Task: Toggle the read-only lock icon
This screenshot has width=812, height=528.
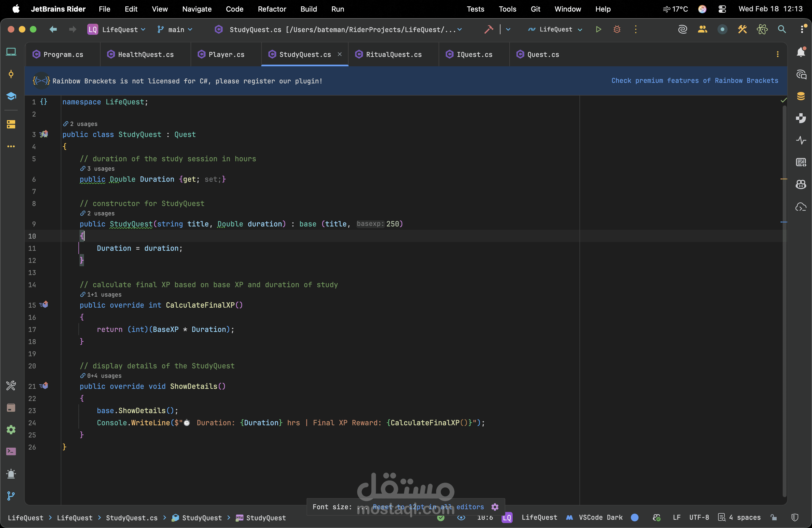Action: [773, 518]
